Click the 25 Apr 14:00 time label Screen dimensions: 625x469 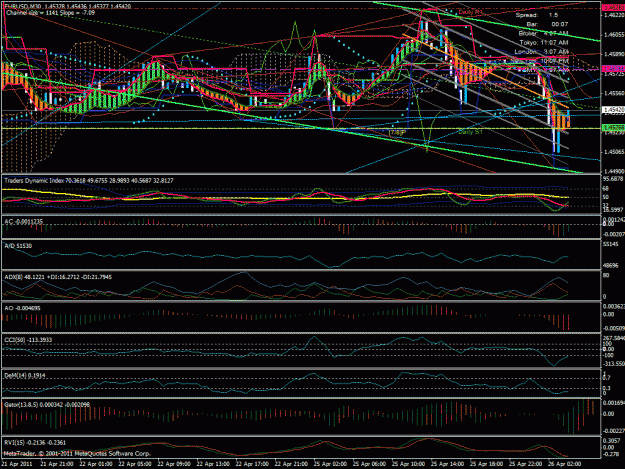448,464
